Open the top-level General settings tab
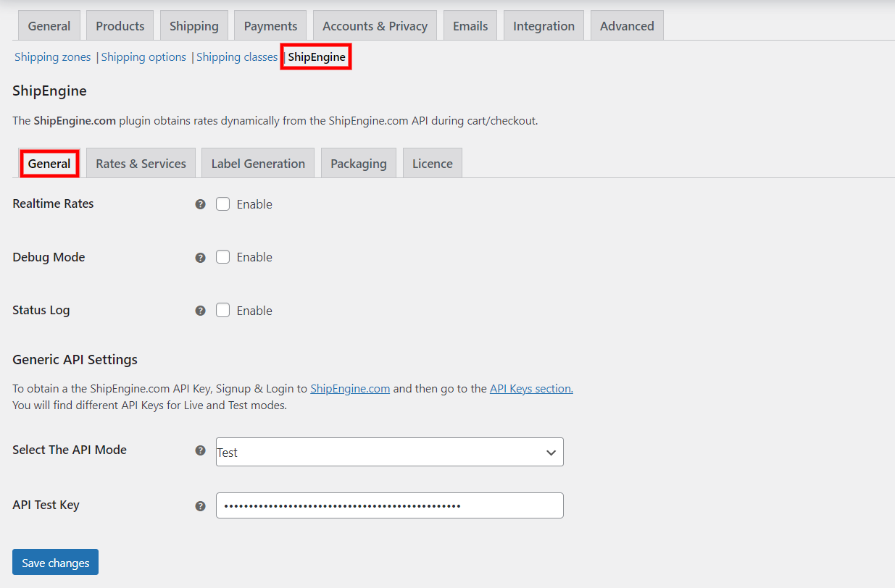Image resolution: width=895 pixels, height=588 pixels. pyautogui.click(x=49, y=26)
